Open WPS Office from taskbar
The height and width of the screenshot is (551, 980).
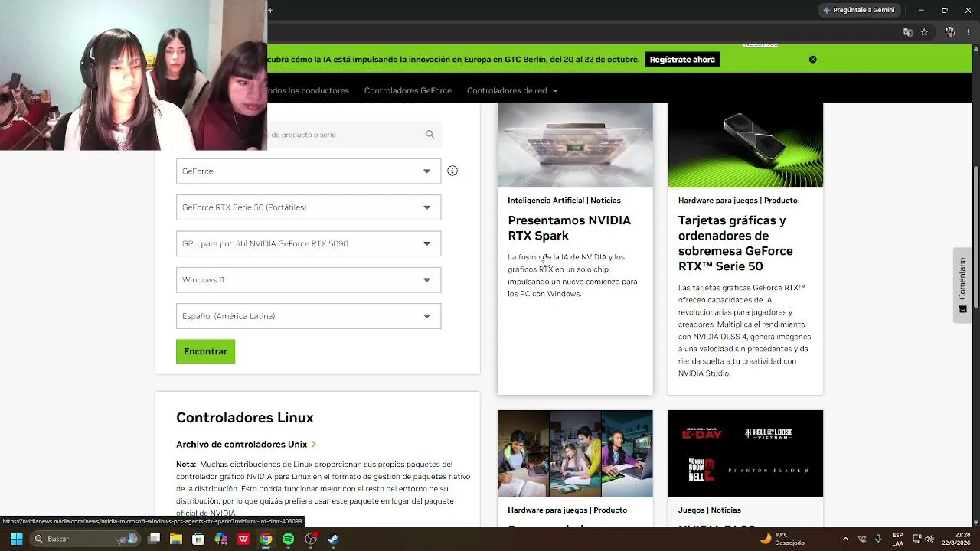pyautogui.click(x=243, y=539)
